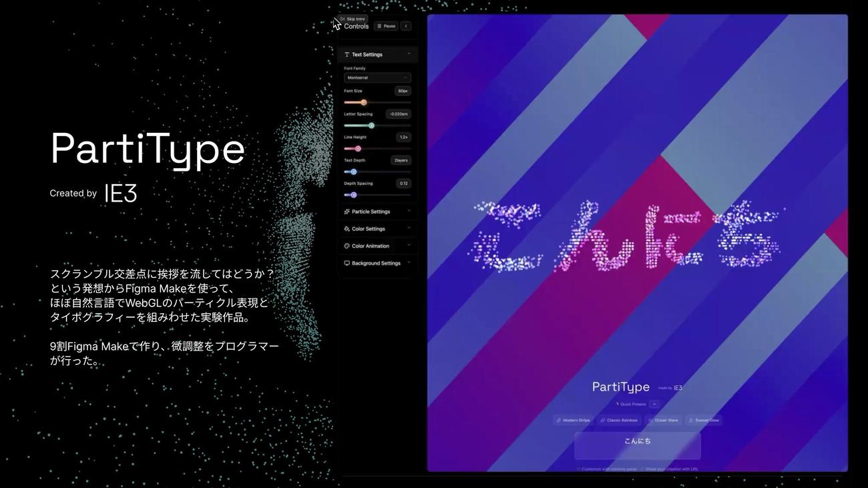868x488 pixels.
Task: Click the Text Settings 'T' icon
Action: pyautogui.click(x=347, y=55)
